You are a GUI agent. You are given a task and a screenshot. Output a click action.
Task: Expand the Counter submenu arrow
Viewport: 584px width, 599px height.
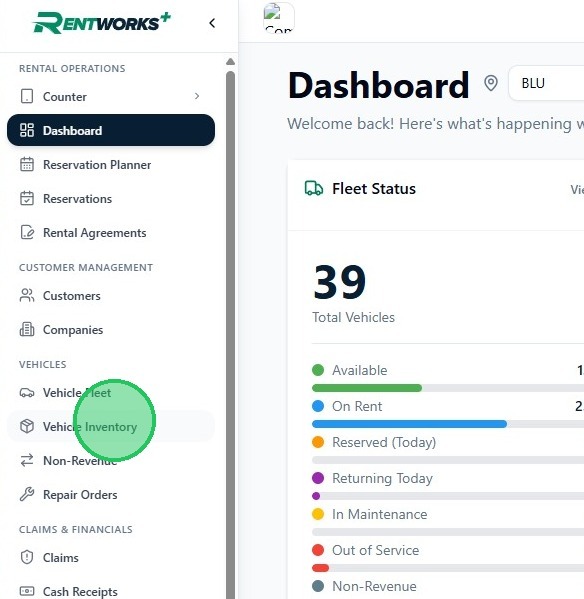(197, 96)
